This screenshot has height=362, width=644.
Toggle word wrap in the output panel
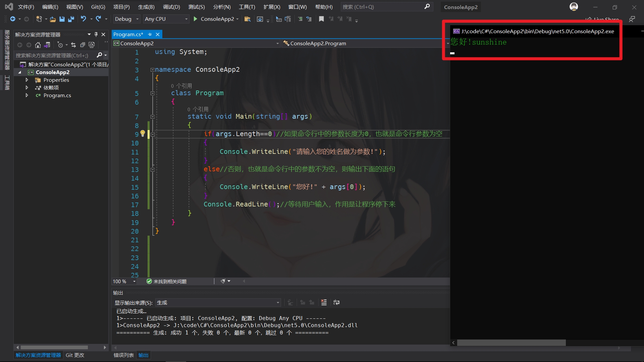point(336,302)
